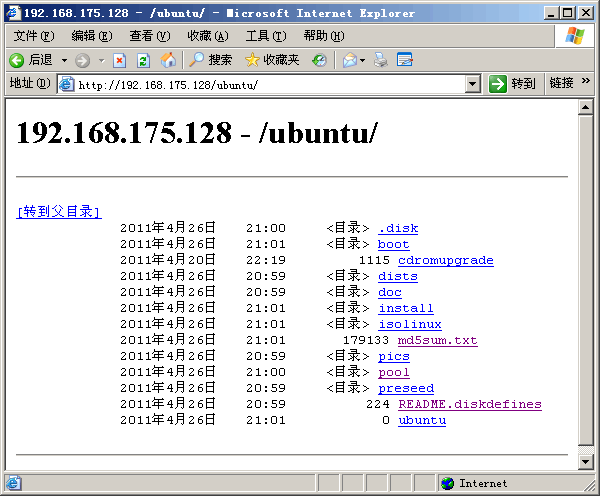Maximize the Internet Explorer window

568,13
